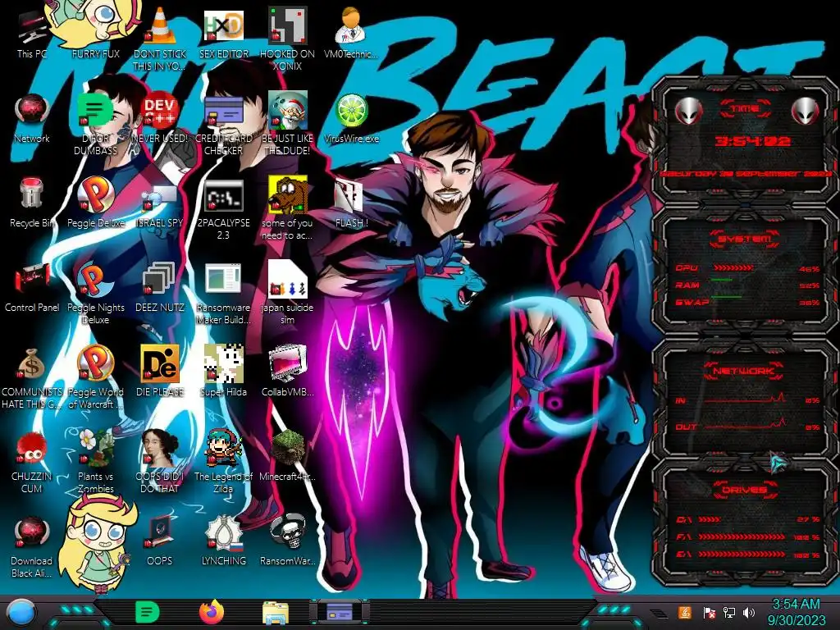Open File Explorer from the taskbar
The image size is (840, 630).
(x=276, y=613)
